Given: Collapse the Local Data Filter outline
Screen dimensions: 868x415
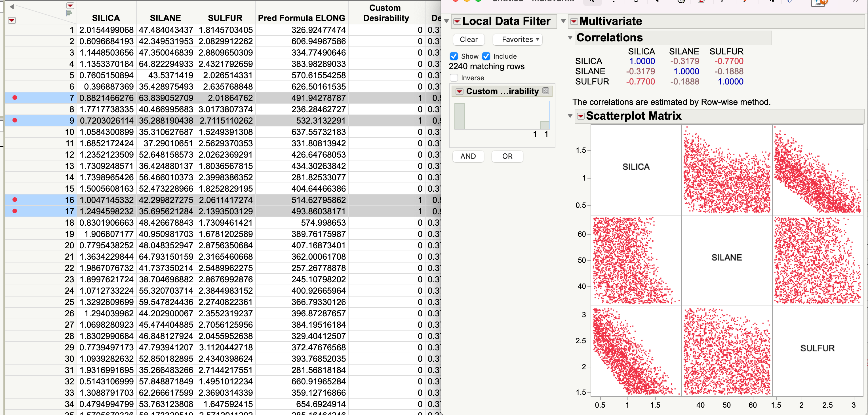Looking at the screenshot, I should pos(446,22).
